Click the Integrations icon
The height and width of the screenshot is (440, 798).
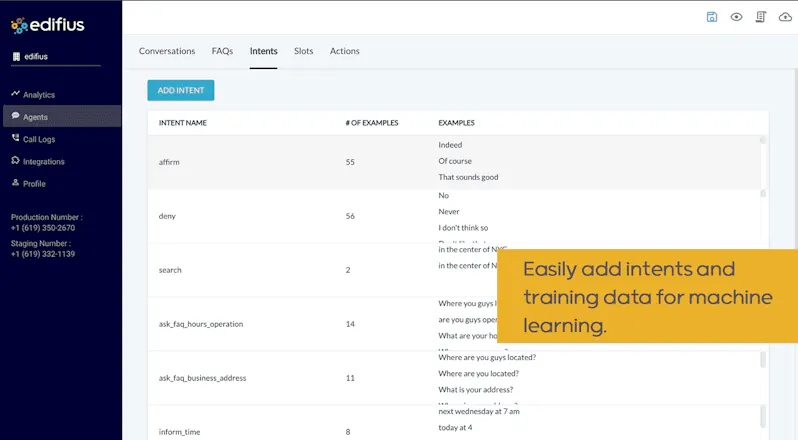coord(15,160)
